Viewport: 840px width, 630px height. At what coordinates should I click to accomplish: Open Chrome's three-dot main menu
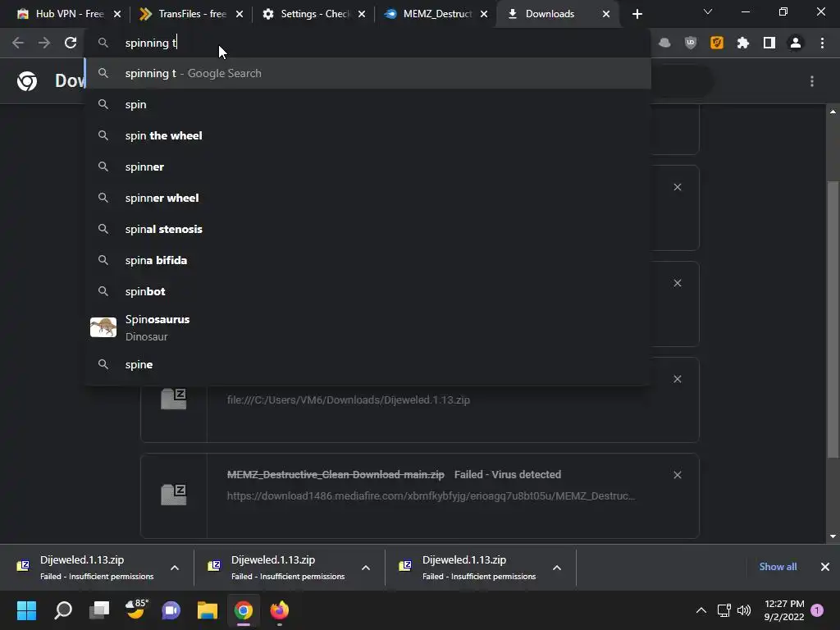822,43
